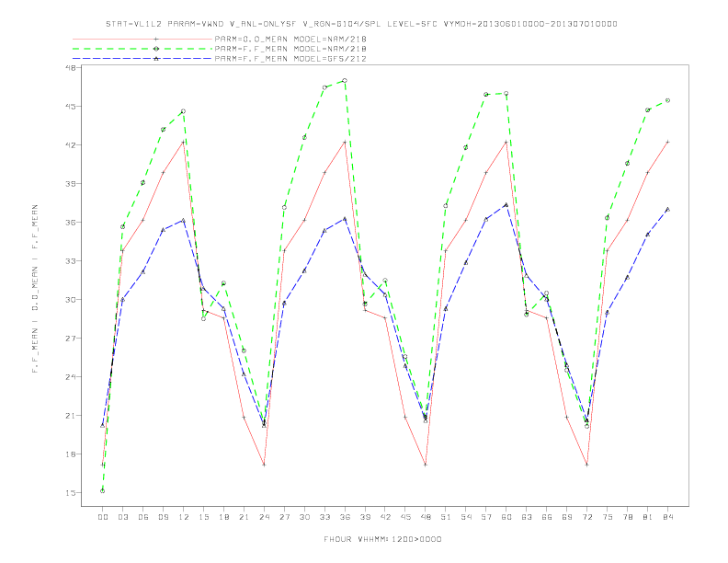Click x-axis tick label 69

(567, 517)
